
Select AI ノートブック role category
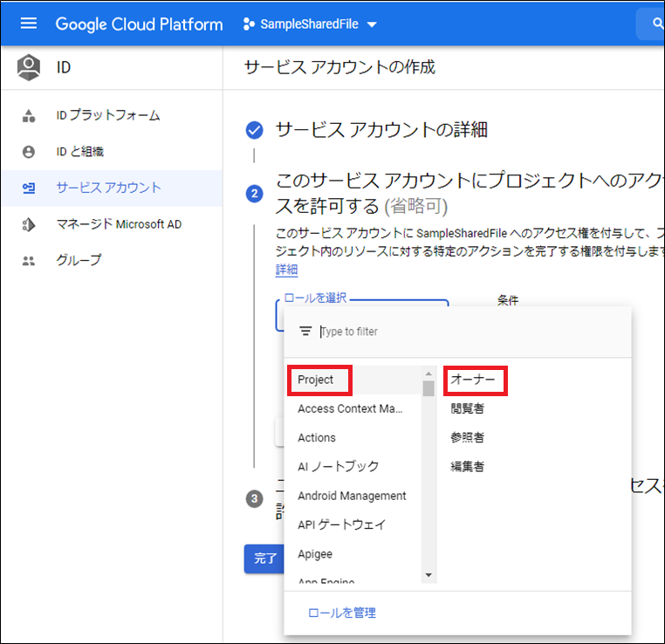pyautogui.click(x=339, y=466)
